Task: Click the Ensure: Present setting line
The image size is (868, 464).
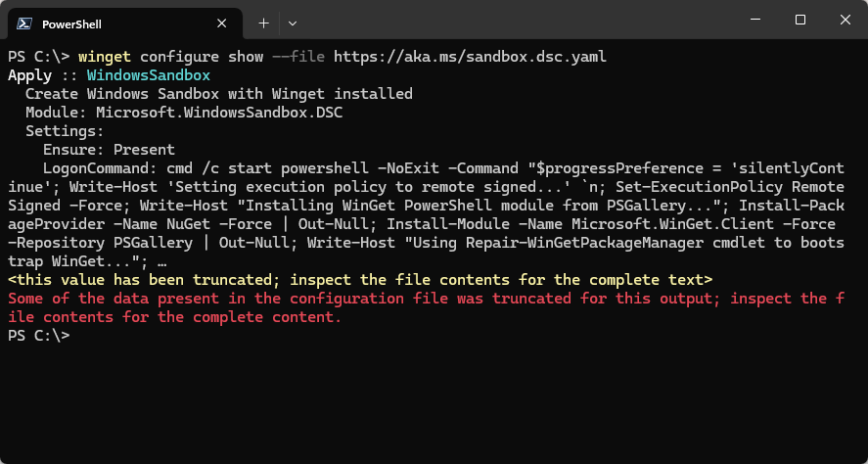Action: click(109, 150)
